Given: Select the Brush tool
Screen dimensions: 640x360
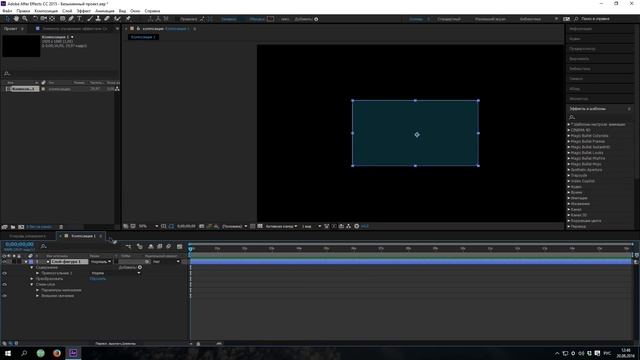Looking at the screenshot, I should (x=90, y=19).
